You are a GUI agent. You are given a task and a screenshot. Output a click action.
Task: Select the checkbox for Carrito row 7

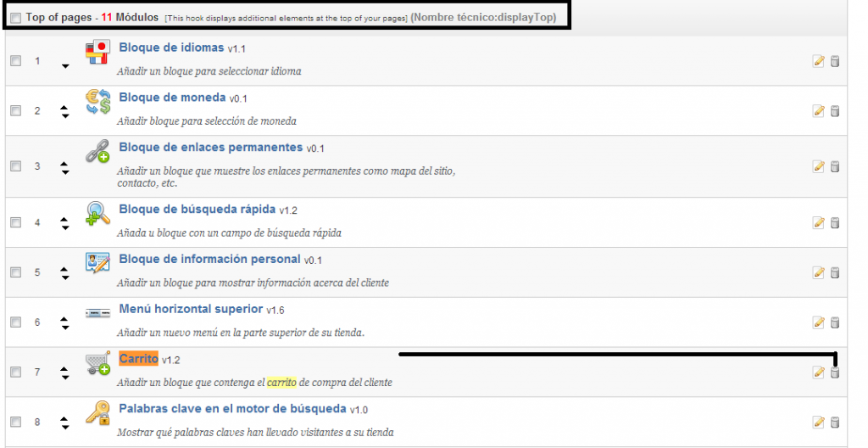pos(16,372)
